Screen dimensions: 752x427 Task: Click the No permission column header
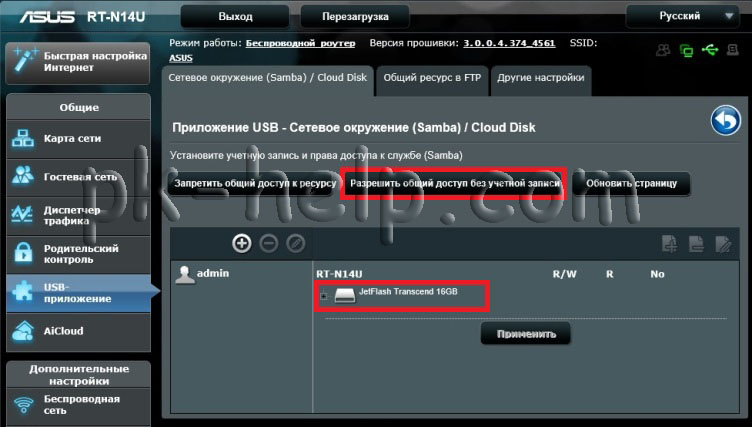point(658,274)
